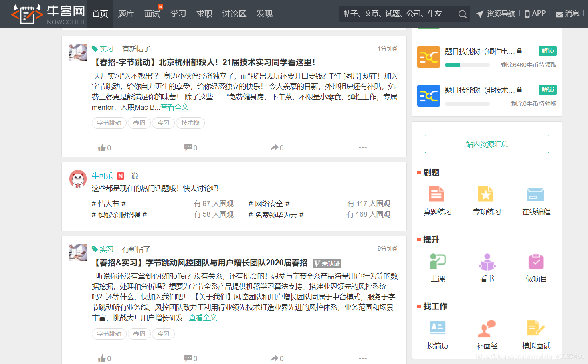The height and width of the screenshot is (364, 588).
Task: Like the 风控团队 2020届春招 post
Action: click(x=105, y=358)
